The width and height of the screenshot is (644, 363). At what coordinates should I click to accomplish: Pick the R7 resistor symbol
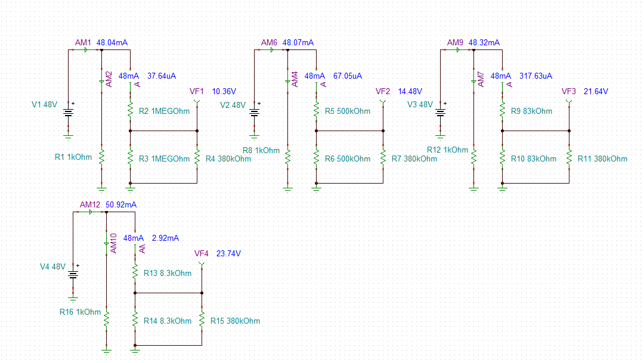coord(383,157)
